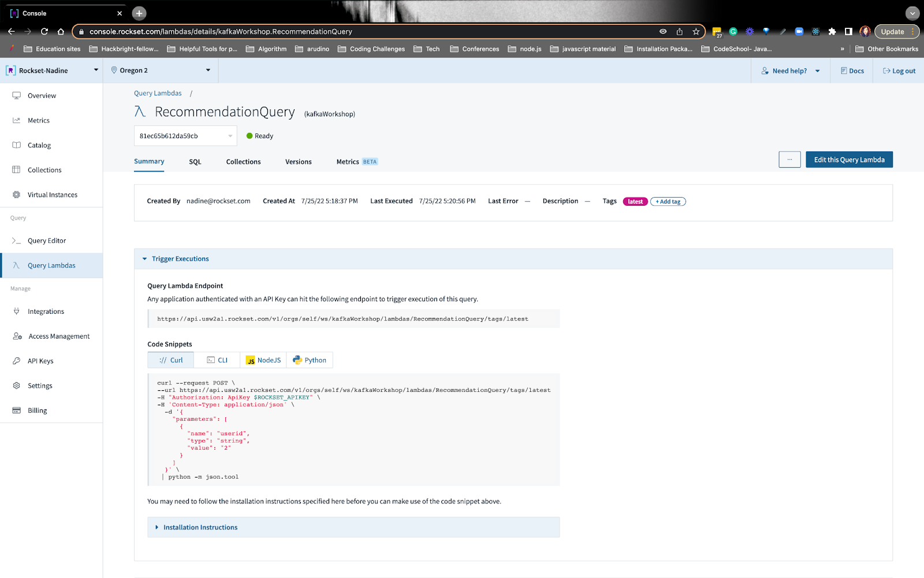
Task: Open the Rockset-Nadine organization dropdown
Action: tap(52, 71)
